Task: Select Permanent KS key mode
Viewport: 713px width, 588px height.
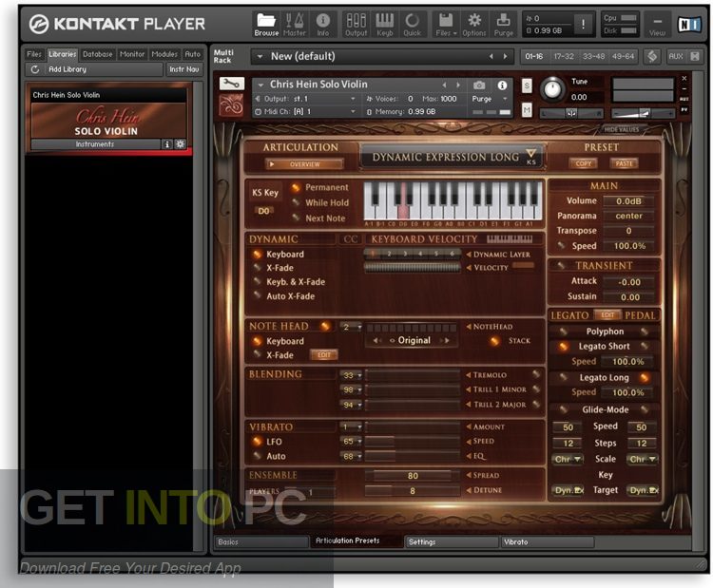Action: [x=296, y=188]
